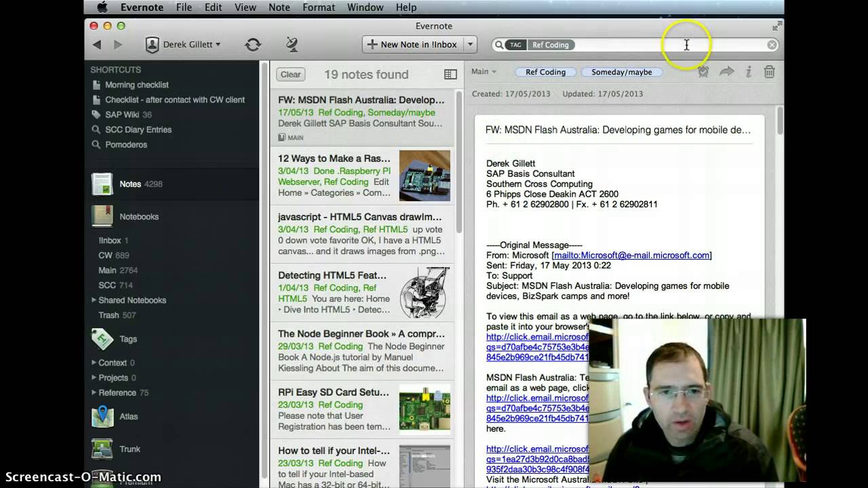
Task: Click the sync icon
Action: pyautogui.click(x=253, y=45)
